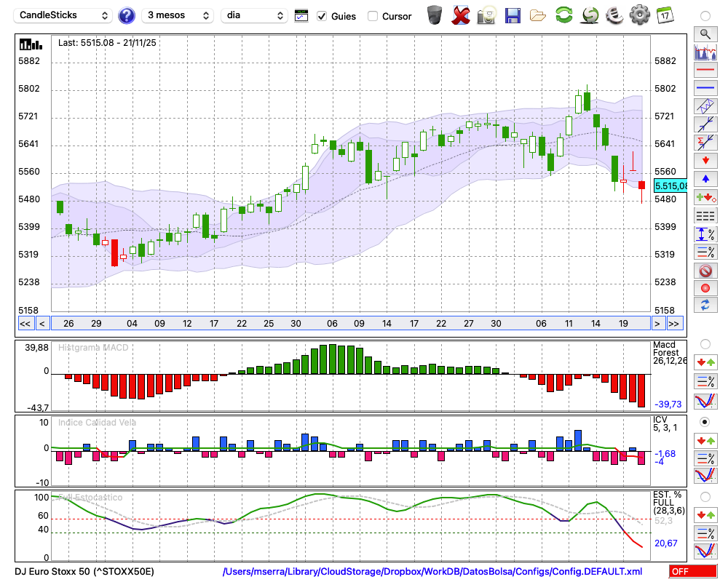The width and height of the screenshot is (728, 582).
Task: Click the blue area chart overview icon
Action: coord(705,52)
